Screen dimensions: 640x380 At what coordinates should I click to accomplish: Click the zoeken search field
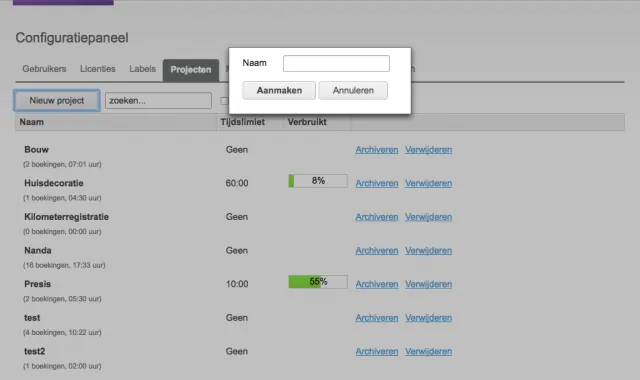(158, 101)
